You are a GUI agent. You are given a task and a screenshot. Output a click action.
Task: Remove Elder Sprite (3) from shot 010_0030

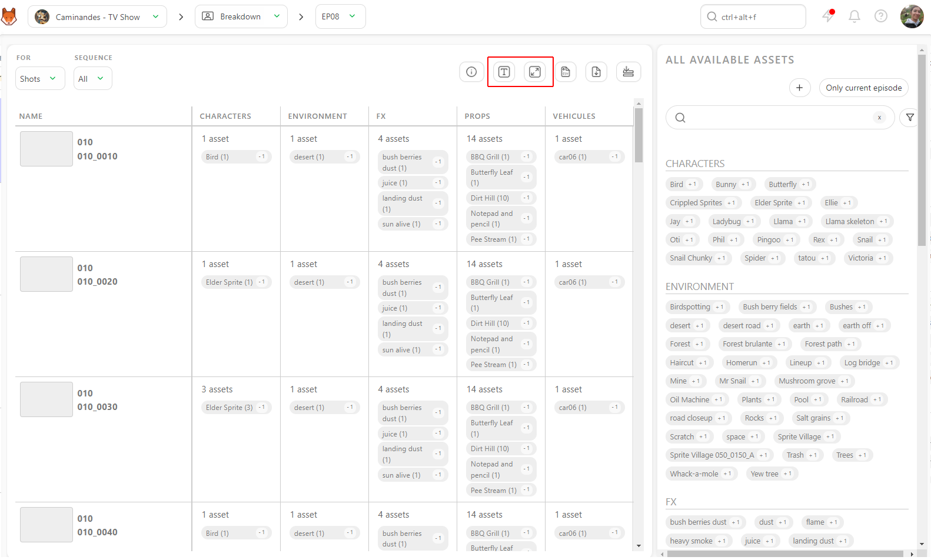tap(262, 407)
